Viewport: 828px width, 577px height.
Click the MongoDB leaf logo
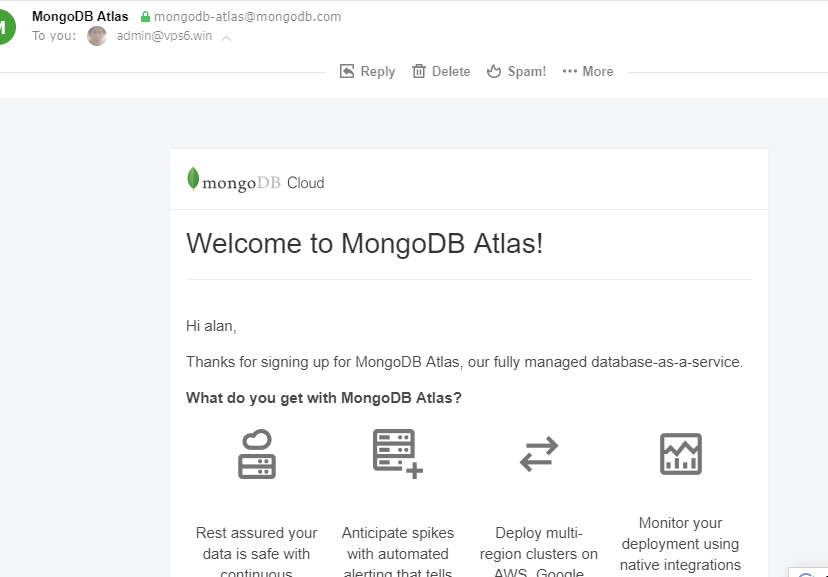[193, 178]
